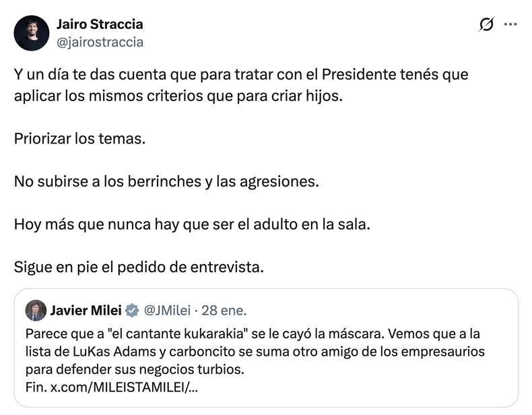Open the three-dot more options menu
The image size is (532, 415).
[x=510, y=25]
